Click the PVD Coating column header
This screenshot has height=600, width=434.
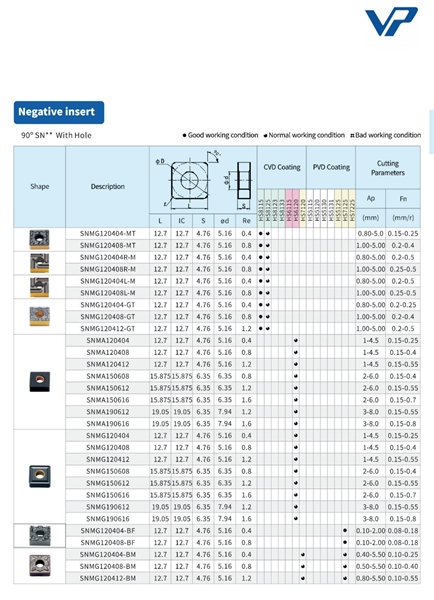tap(331, 167)
